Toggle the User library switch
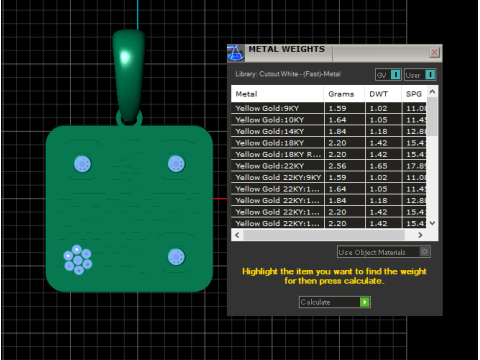The image size is (480, 360). [420, 75]
